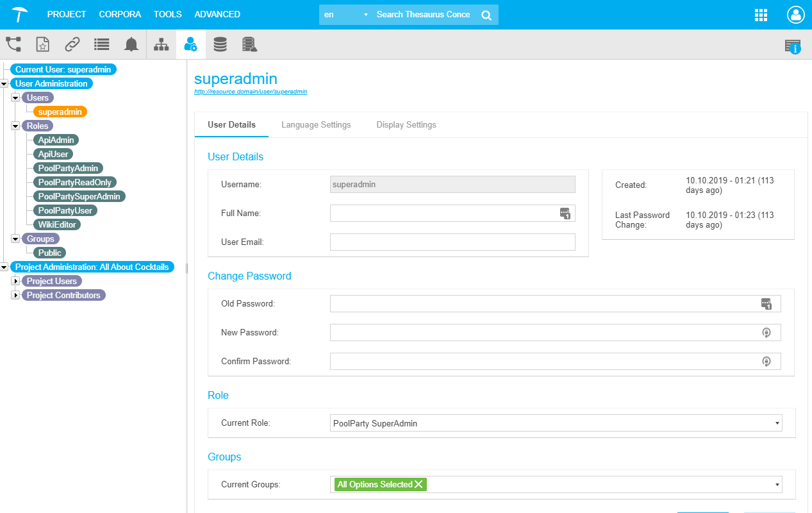Switch to the User Details tab
This screenshot has width=812, height=513.
[232, 125]
